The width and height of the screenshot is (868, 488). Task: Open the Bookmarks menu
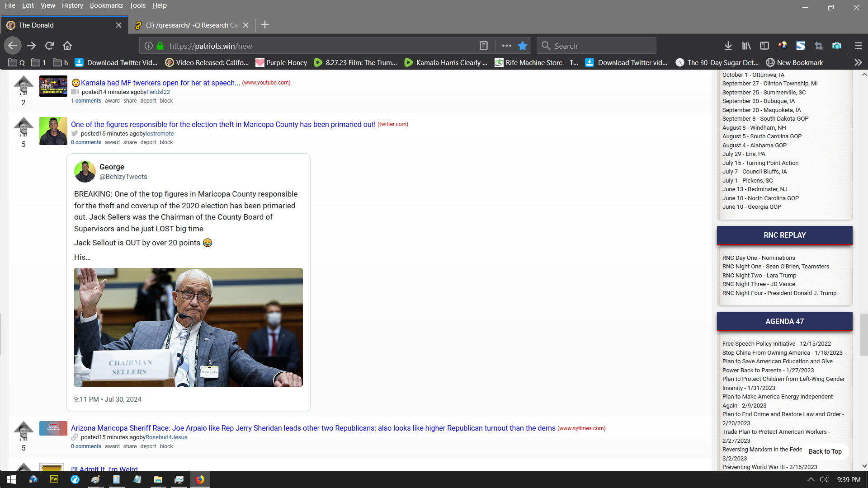[106, 5]
